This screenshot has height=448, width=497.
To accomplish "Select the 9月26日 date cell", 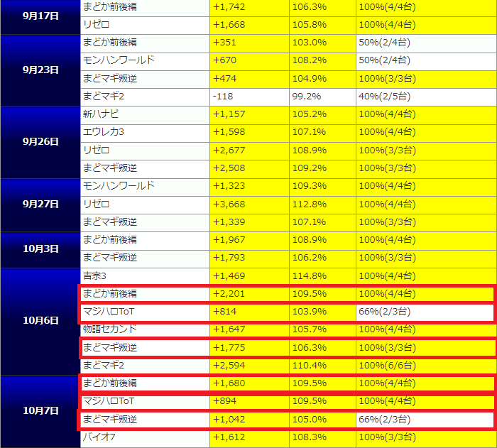I will 40,142.
